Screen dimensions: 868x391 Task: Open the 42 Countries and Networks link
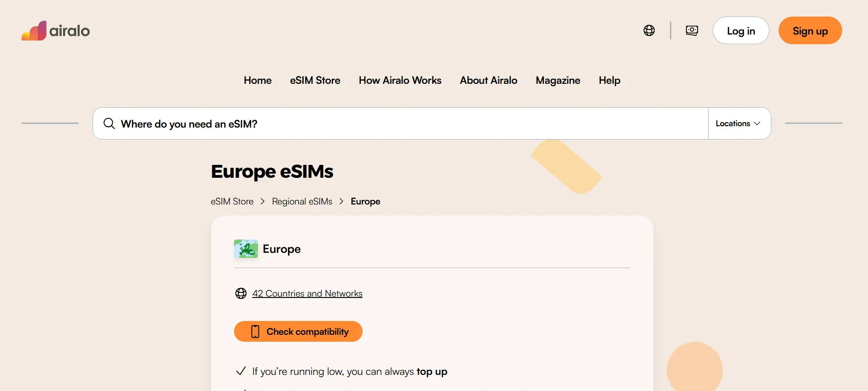click(x=307, y=293)
